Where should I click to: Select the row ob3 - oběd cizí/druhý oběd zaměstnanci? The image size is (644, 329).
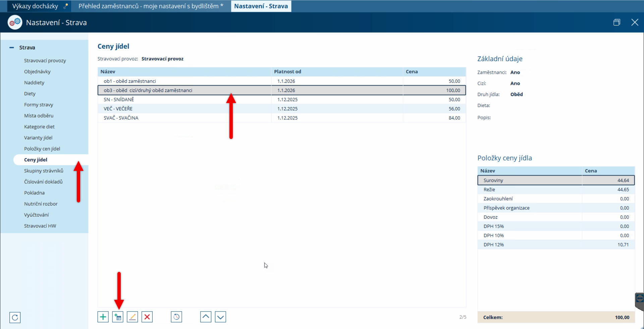coord(282,90)
